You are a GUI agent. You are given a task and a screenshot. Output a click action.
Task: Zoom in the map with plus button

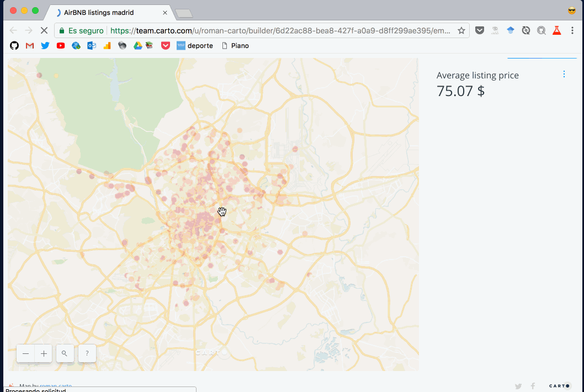click(44, 353)
